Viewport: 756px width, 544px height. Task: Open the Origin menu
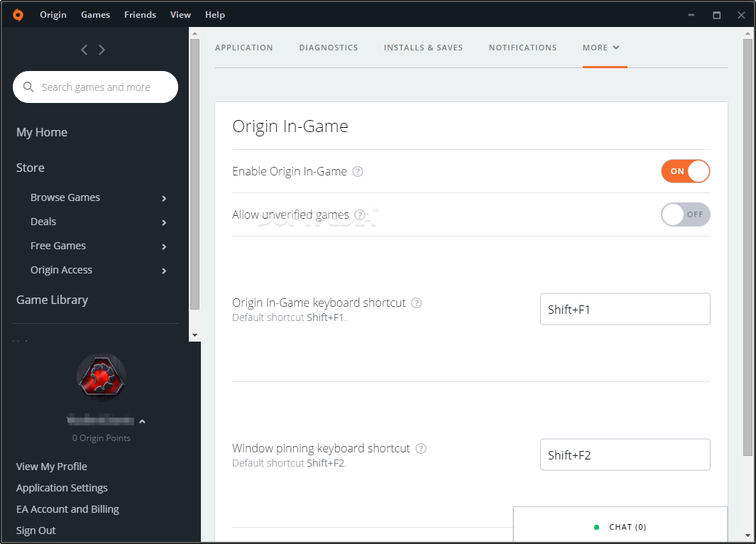53,15
